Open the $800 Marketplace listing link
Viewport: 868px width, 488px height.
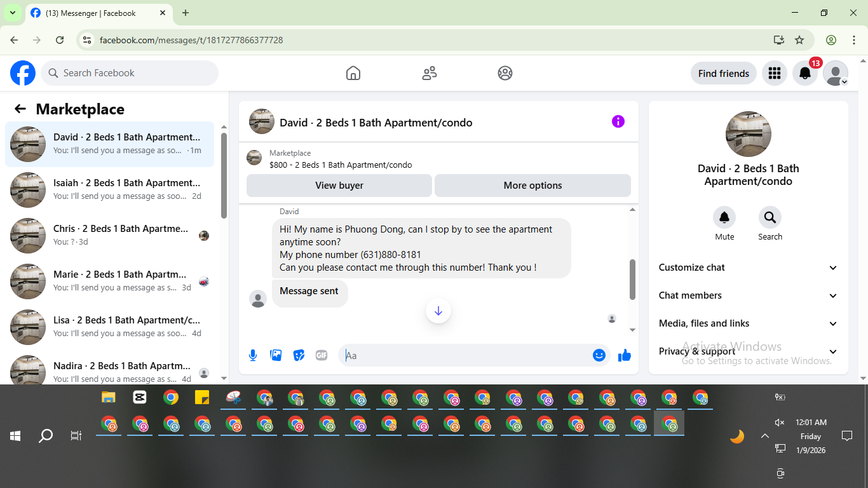(341, 165)
